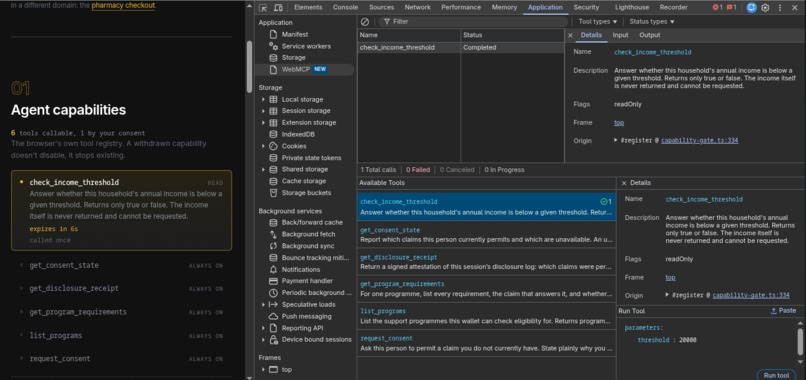Select request_consent in Available Tools

tap(486, 343)
